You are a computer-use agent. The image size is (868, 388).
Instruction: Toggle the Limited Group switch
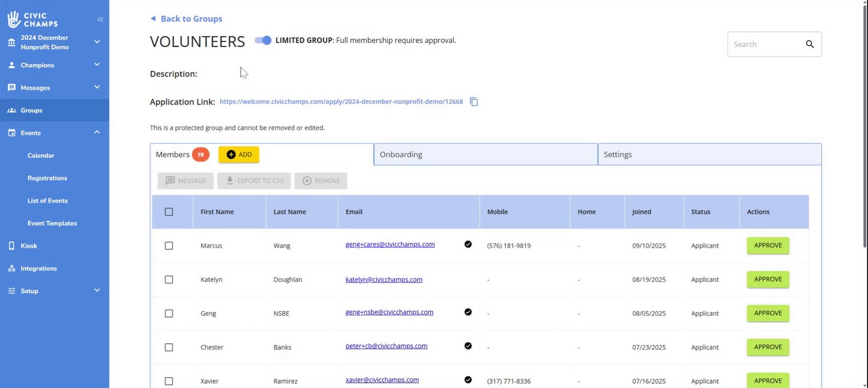263,40
